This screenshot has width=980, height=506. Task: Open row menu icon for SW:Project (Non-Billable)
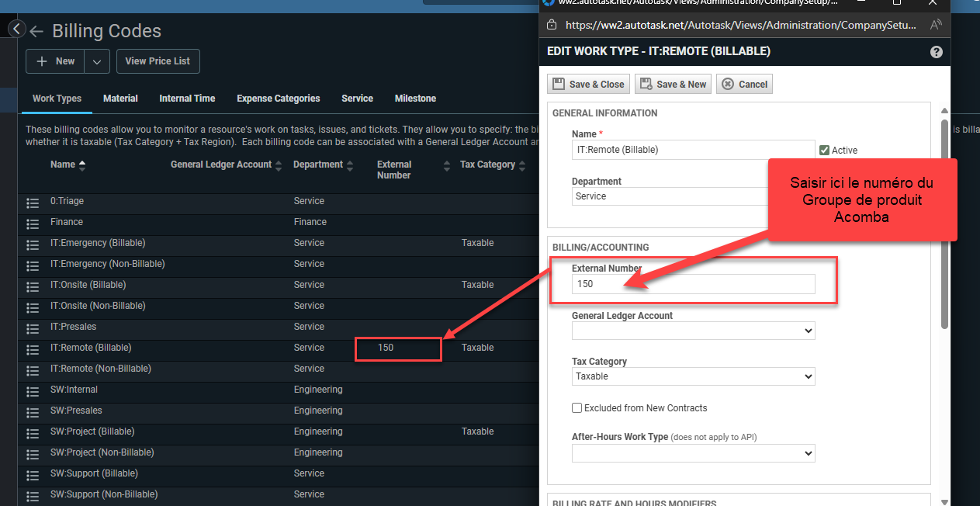tap(33, 454)
